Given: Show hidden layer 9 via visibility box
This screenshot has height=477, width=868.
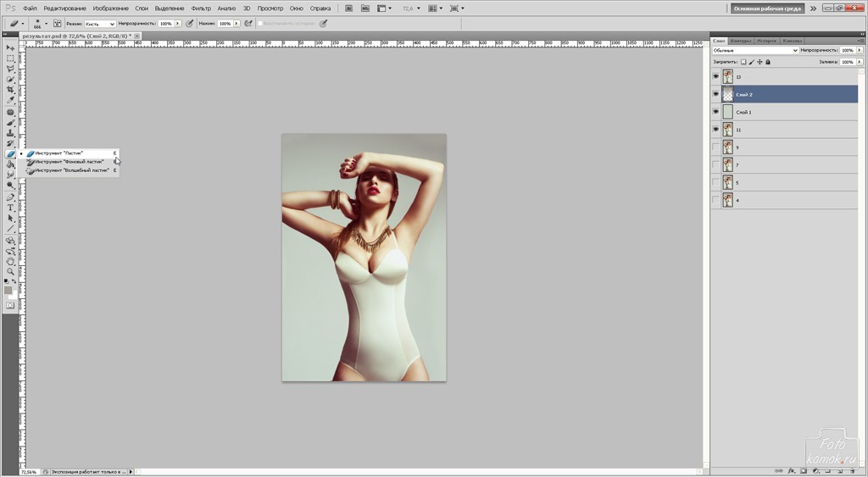Looking at the screenshot, I should point(715,147).
